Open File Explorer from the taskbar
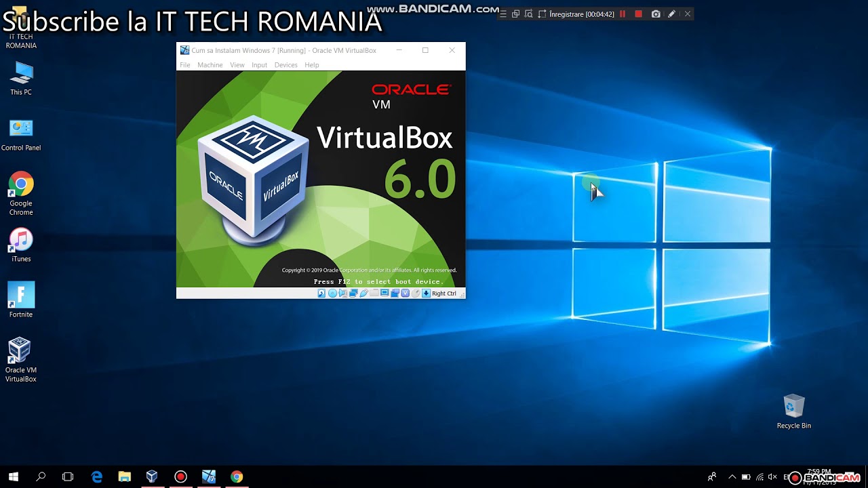The width and height of the screenshot is (868, 488). pyautogui.click(x=124, y=476)
